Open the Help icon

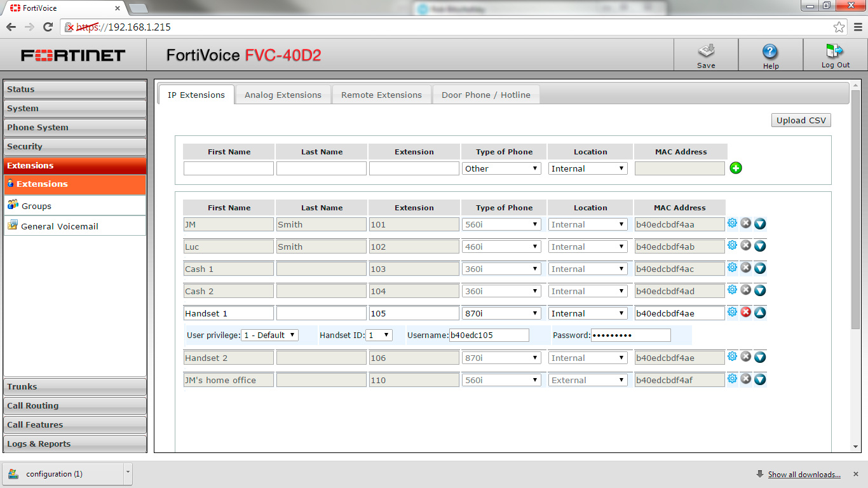point(770,51)
